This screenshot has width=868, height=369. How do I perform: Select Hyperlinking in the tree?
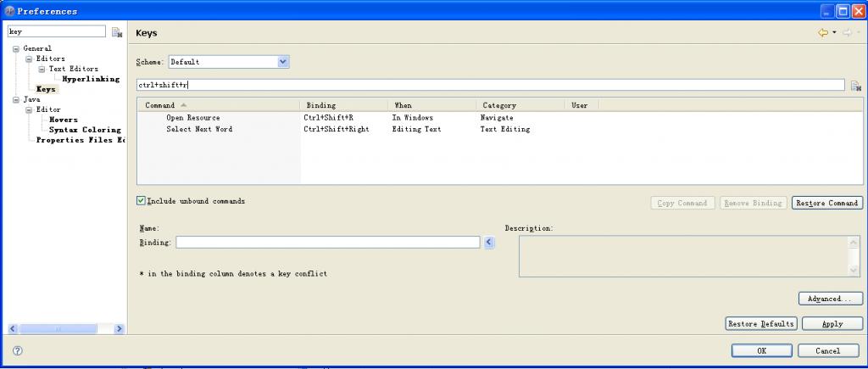coord(91,79)
